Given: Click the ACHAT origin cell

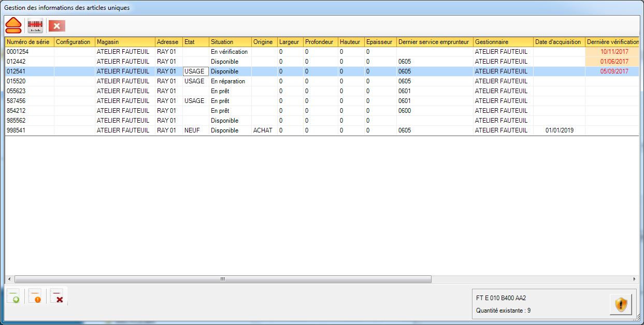Looking at the screenshot, I should [x=263, y=130].
